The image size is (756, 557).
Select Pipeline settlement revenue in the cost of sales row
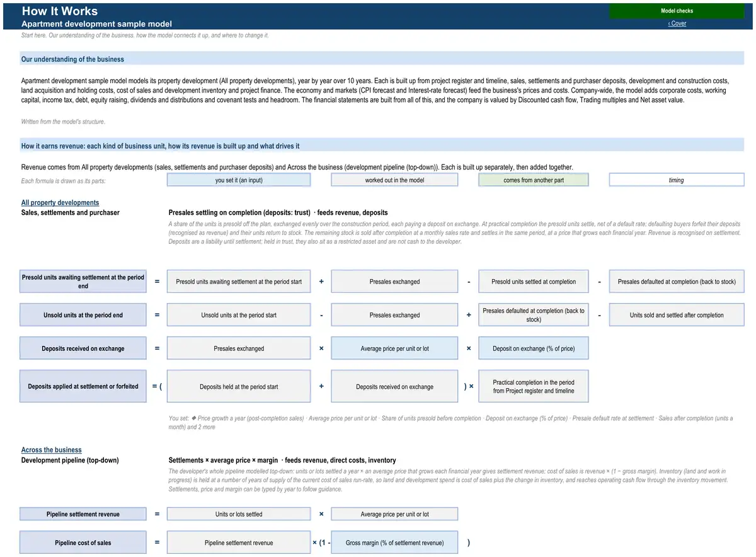[x=239, y=543]
